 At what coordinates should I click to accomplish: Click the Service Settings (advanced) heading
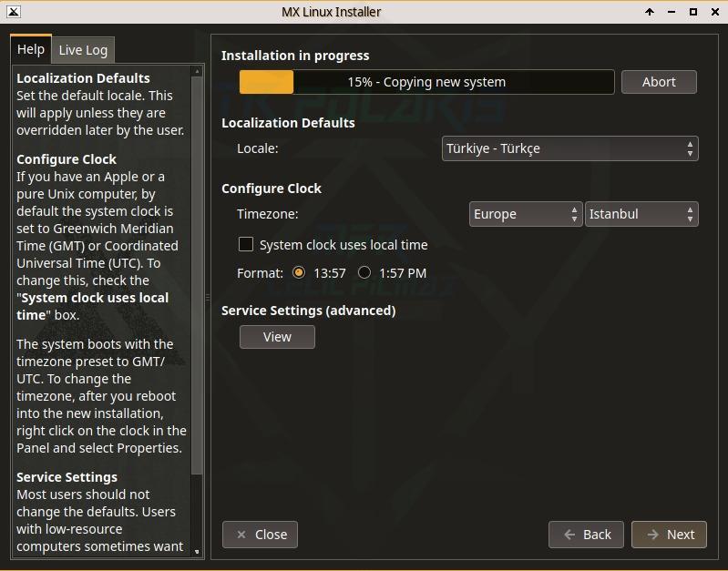(308, 311)
